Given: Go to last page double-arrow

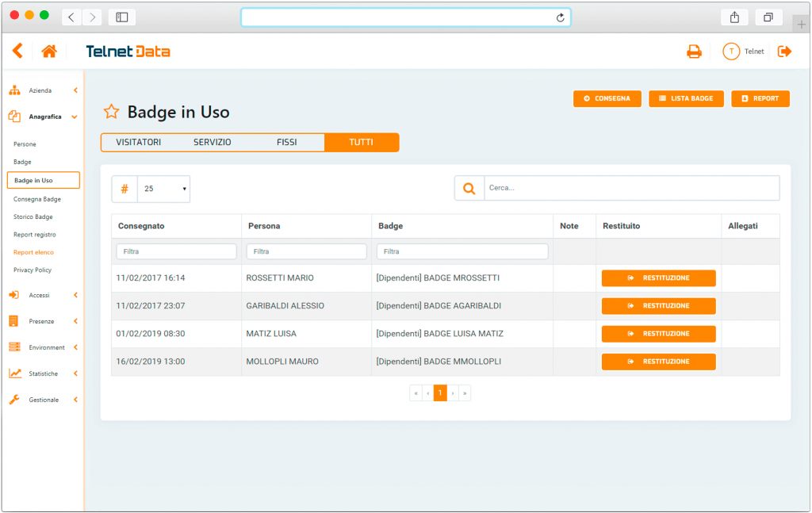Looking at the screenshot, I should coord(465,393).
